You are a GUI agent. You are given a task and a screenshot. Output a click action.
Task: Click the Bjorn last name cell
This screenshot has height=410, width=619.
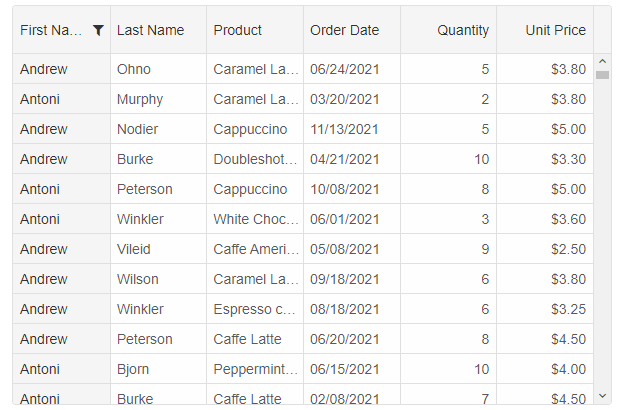pyautogui.click(x=158, y=369)
